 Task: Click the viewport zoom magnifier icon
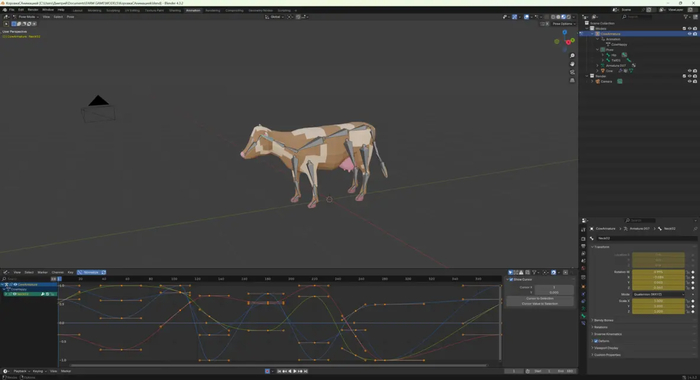pyautogui.click(x=572, y=56)
